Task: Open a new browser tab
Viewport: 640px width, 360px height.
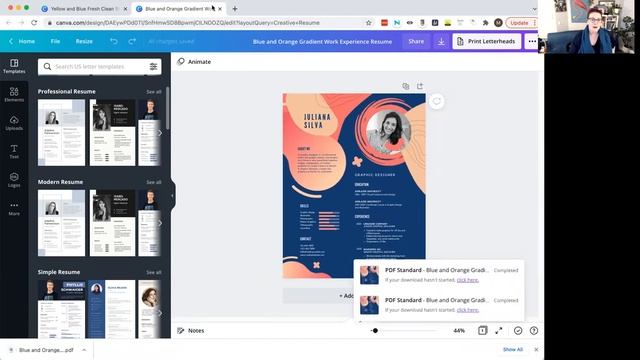Action: [235, 9]
